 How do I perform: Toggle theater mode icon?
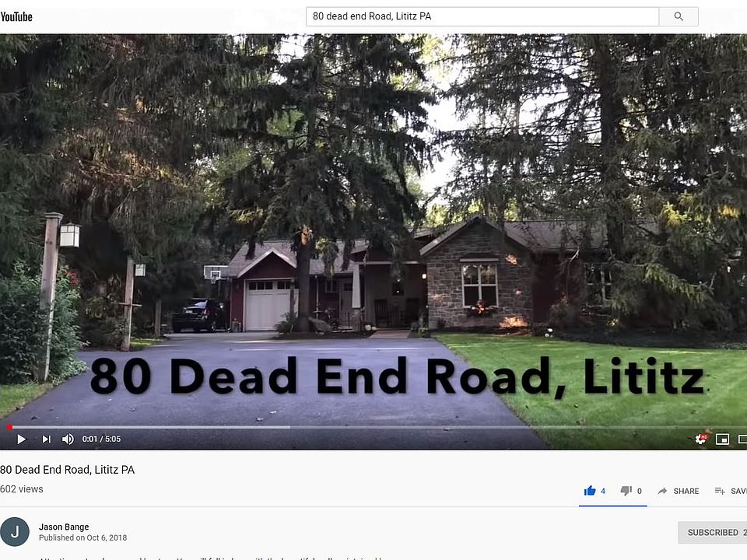pyautogui.click(x=742, y=439)
